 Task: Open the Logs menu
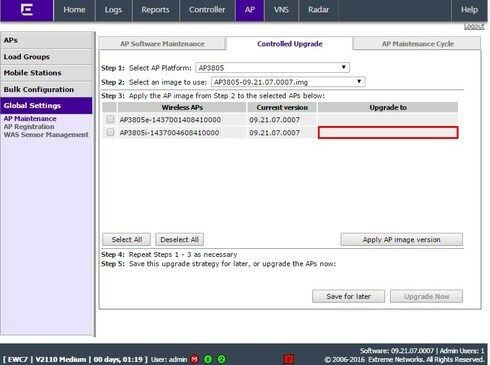(113, 10)
